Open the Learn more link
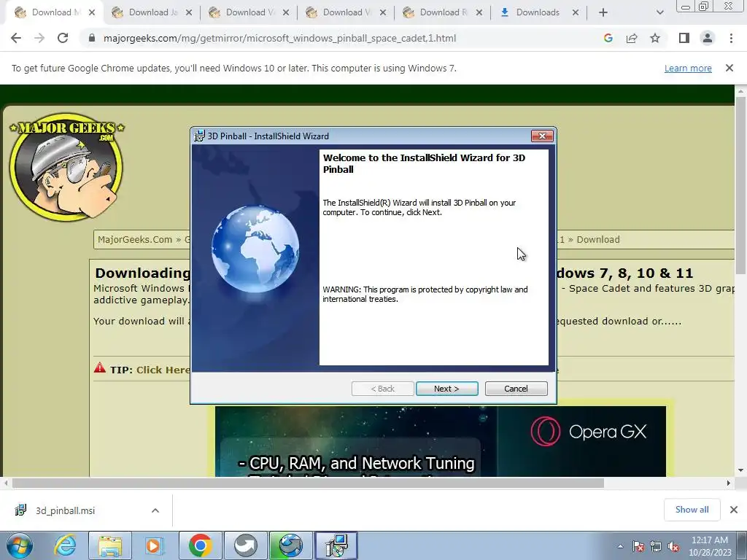 click(688, 68)
